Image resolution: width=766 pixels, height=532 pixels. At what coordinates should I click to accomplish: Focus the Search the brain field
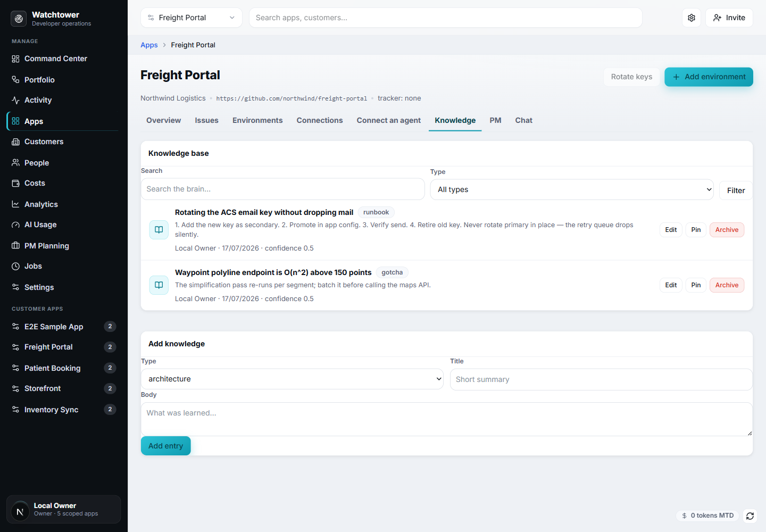click(283, 189)
